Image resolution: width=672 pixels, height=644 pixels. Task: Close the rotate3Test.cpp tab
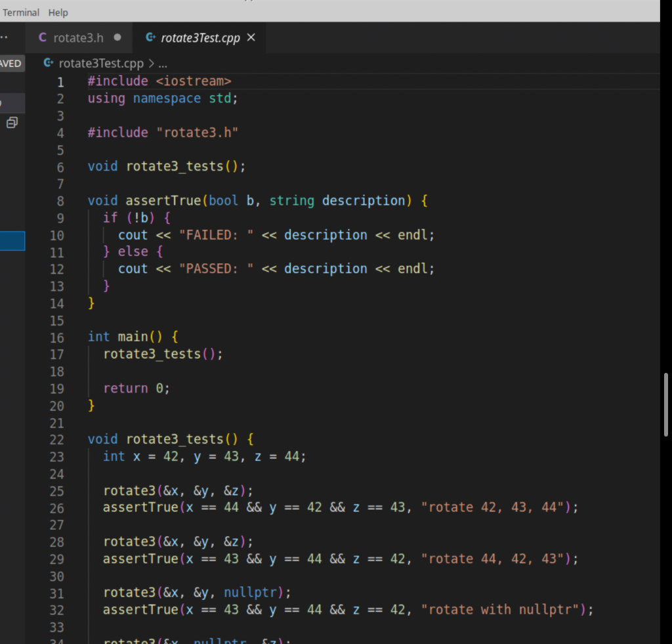click(x=251, y=38)
